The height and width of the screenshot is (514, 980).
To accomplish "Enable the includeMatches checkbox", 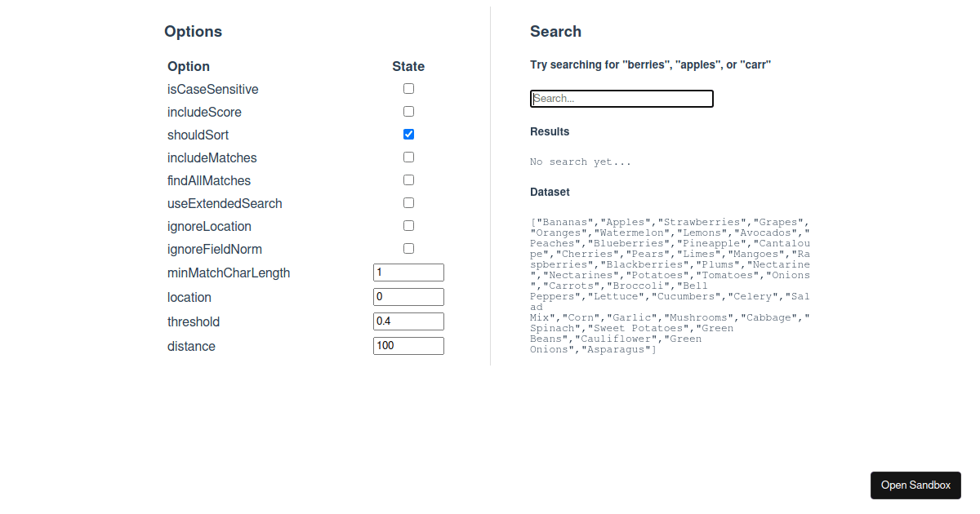I will (x=408, y=157).
